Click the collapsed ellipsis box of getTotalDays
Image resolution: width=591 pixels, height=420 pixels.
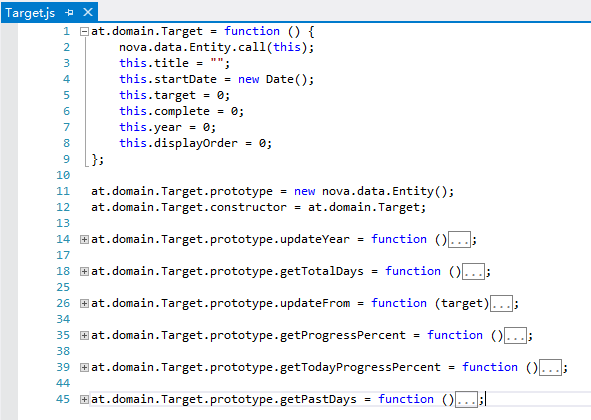[x=473, y=272]
